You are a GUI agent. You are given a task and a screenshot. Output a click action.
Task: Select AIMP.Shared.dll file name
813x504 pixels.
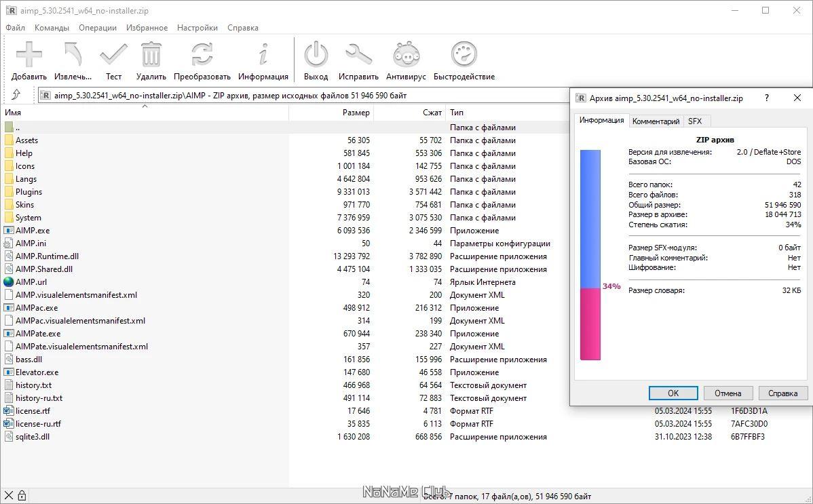coord(44,269)
